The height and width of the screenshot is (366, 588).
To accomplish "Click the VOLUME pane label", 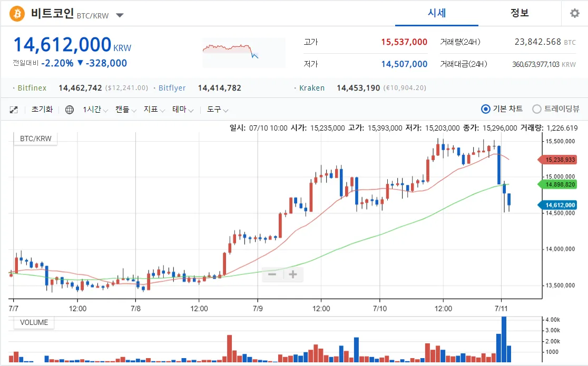I will [34, 322].
